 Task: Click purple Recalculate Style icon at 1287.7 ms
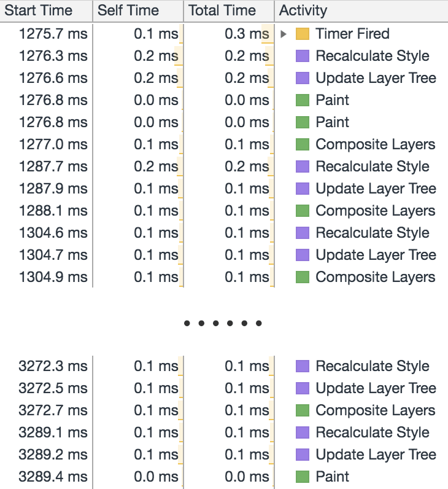tap(302, 166)
